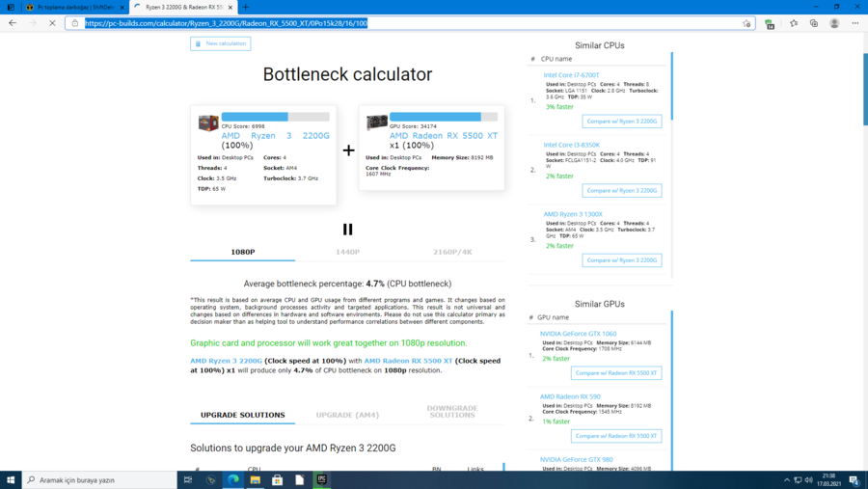The image size is (868, 489).
Task: Compare Intel Core i7-6700T with Ryzen 3 2200G
Action: [x=622, y=122]
